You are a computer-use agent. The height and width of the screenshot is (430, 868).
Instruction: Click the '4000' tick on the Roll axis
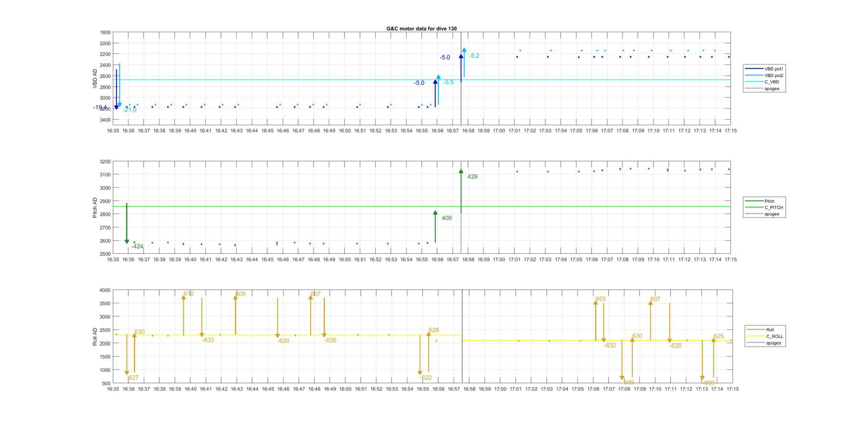105,290
